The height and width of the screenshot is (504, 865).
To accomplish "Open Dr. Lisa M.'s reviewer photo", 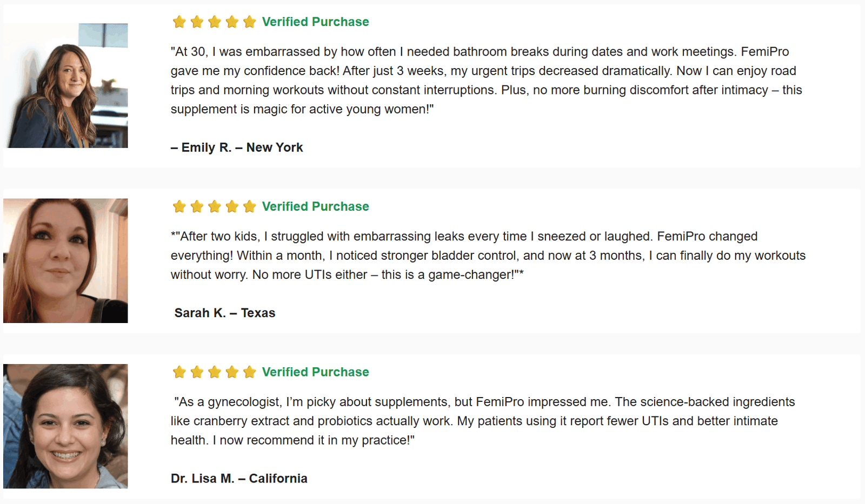I will 66,426.
